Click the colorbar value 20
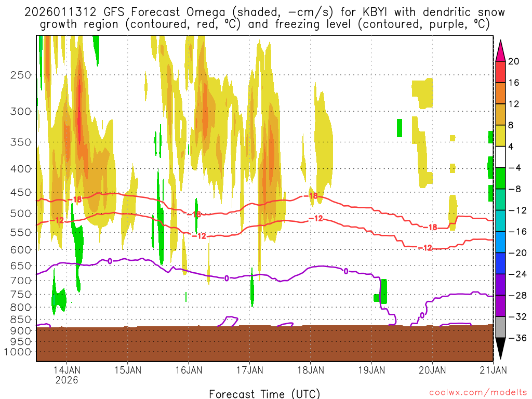 [x=514, y=61]
